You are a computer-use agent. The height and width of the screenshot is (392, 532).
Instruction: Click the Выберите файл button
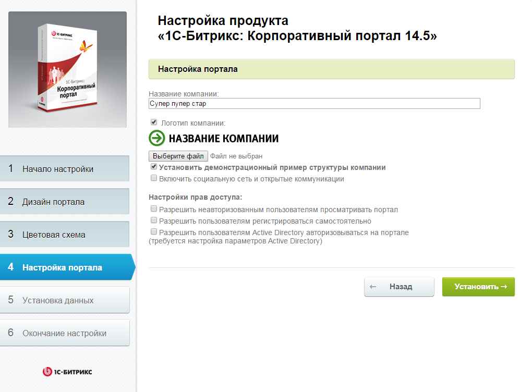point(178,156)
